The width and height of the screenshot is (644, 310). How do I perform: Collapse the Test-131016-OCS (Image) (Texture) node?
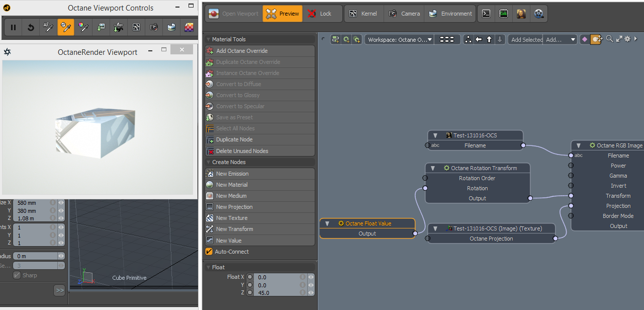tap(435, 228)
